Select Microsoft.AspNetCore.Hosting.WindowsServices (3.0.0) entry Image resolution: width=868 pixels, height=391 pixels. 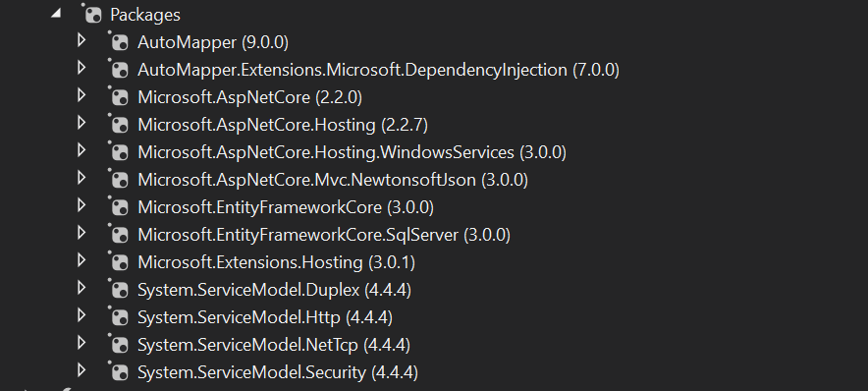[352, 152]
